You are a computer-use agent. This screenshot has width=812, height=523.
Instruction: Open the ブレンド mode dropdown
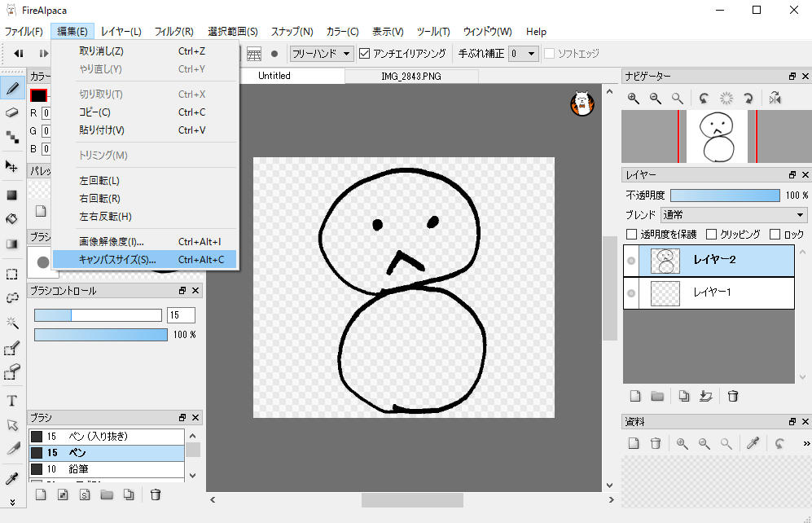coord(734,215)
